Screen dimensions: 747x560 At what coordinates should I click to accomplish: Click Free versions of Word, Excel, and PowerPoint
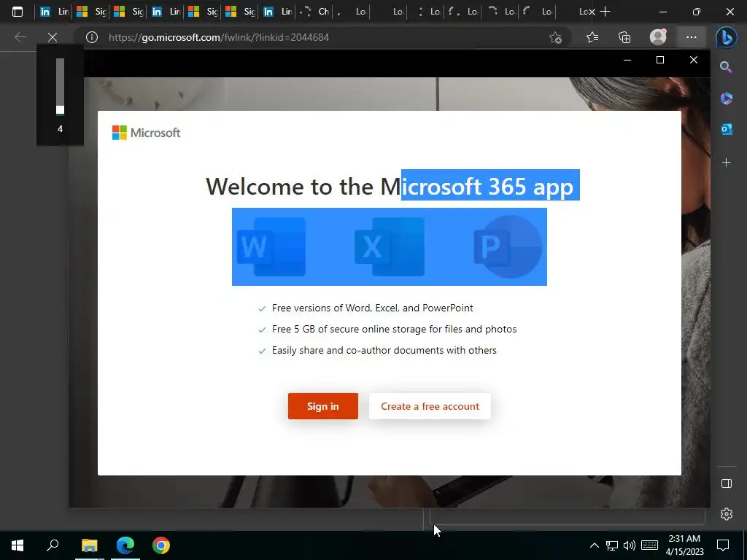pos(373,308)
